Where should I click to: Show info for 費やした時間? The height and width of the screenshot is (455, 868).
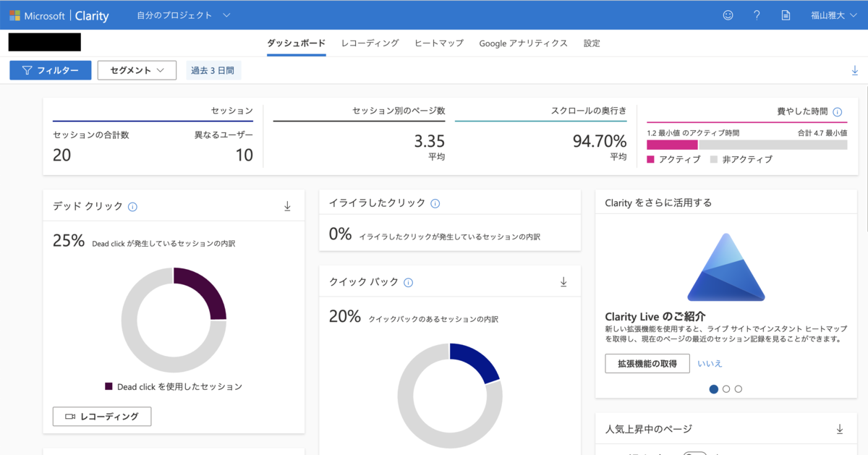click(838, 112)
